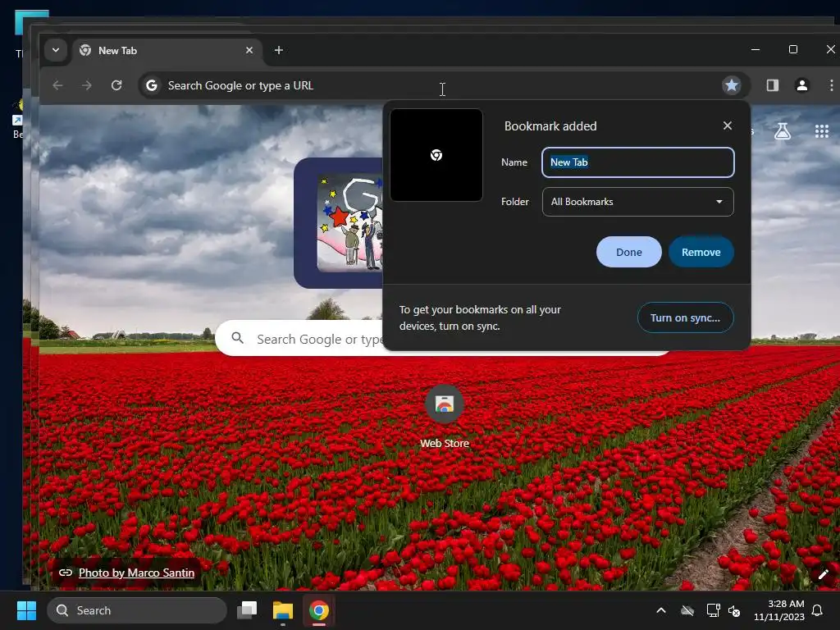This screenshot has width=840, height=630.
Task: Click Turn on sync button
Action: click(x=685, y=317)
